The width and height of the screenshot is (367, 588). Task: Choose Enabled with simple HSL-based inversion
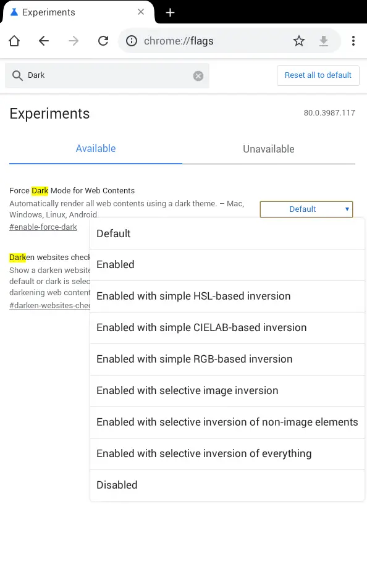[227, 296]
